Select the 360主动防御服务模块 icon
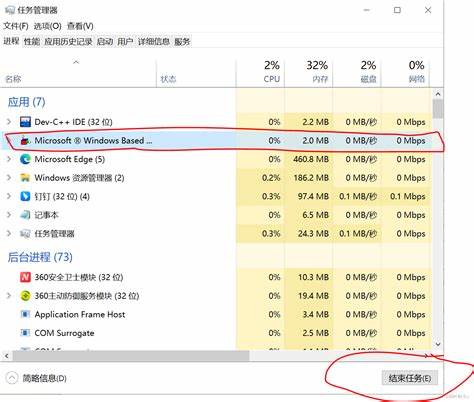 [x=25, y=296]
